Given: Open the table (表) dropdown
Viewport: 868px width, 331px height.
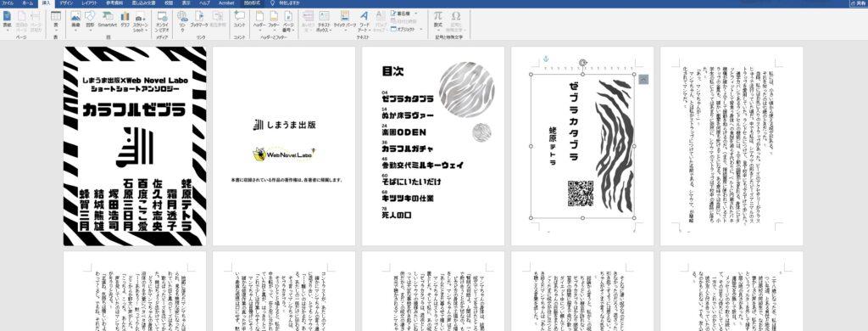Looking at the screenshot, I should [x=55, y=20].
